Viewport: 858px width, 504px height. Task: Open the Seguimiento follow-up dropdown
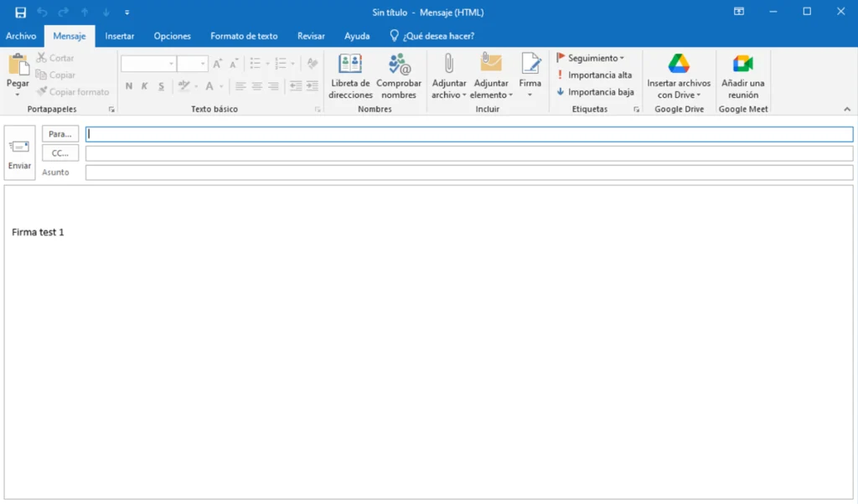coord(591,58)
